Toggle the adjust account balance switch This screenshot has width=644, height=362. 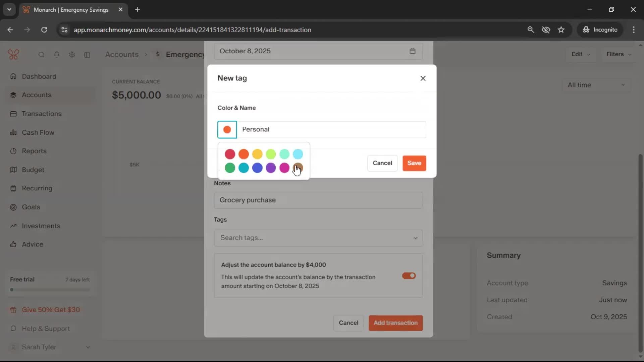409,276
